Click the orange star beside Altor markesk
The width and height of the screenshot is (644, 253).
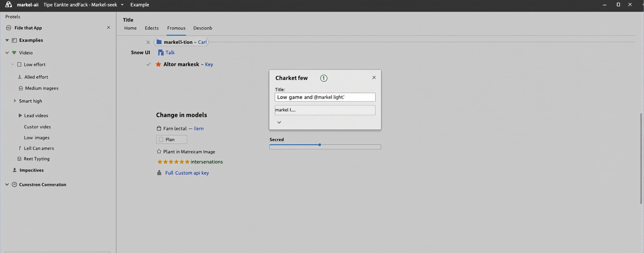(158, 64)
